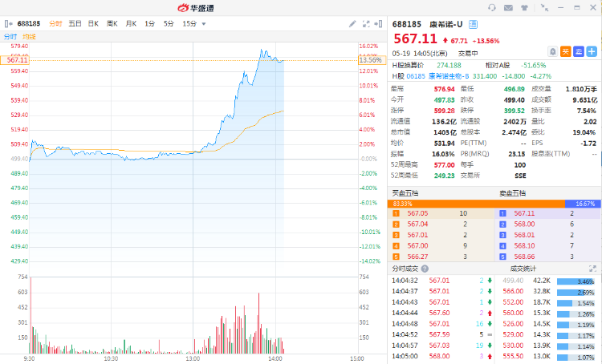Image resolution: width=602 pixels, height=364 pixels.
Task: Open more time intervals dropdown after 15分
Action: (204, 24)
